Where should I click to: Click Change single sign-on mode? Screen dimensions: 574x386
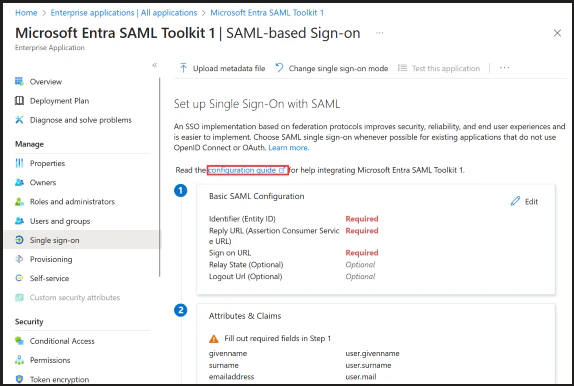click(332, 68)
